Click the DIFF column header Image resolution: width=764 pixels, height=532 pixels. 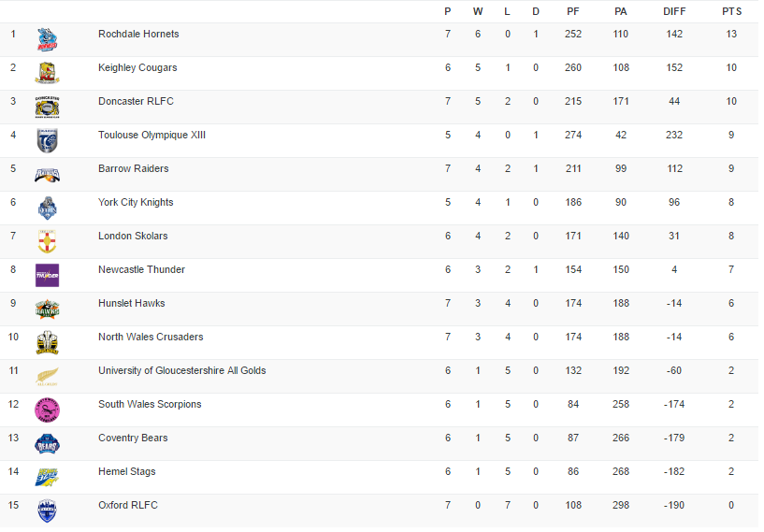673,11
